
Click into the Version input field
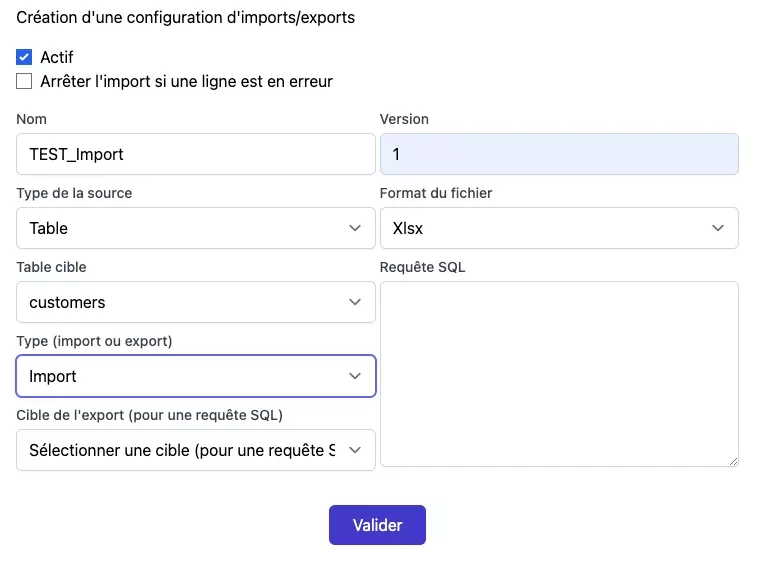559,154
